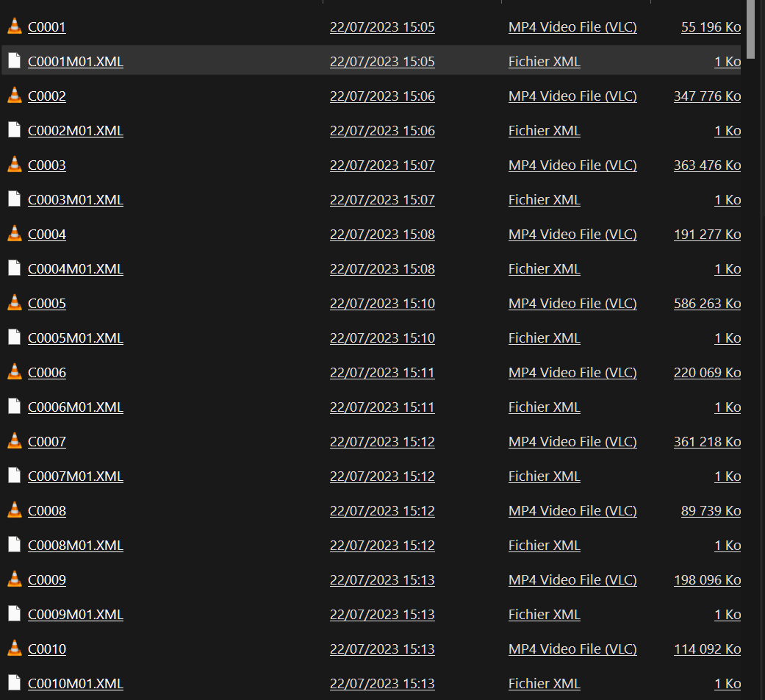The width and height of the screenshot is (765, 700).
Task: Select the document icon beside C0004M01.XML
Action: coord(14,268)
